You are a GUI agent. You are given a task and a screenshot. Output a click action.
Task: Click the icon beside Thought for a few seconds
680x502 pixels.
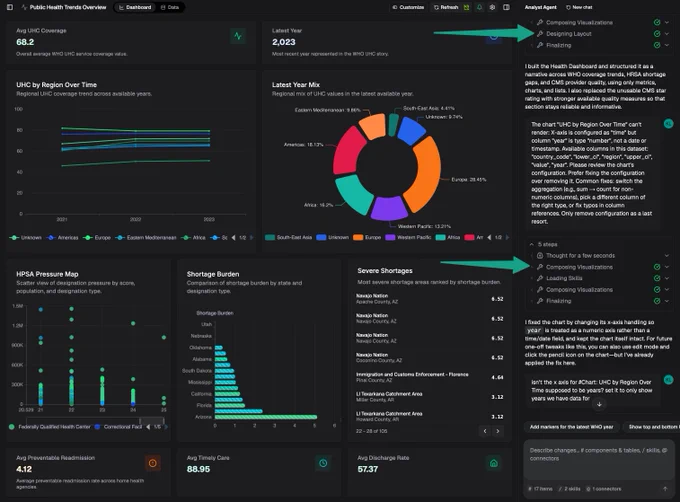(x=540, y=256)
